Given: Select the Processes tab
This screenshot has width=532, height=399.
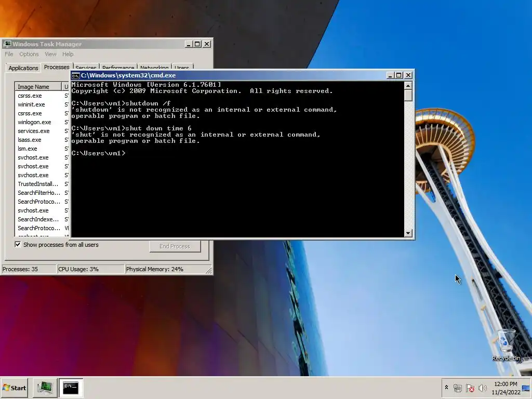Looking at the screenshot, I should pos(57,67).
